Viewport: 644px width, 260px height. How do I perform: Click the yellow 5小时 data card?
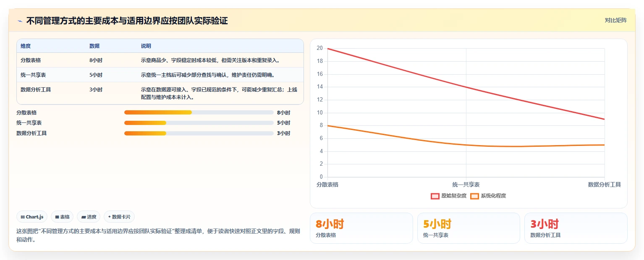coord(469,228)
